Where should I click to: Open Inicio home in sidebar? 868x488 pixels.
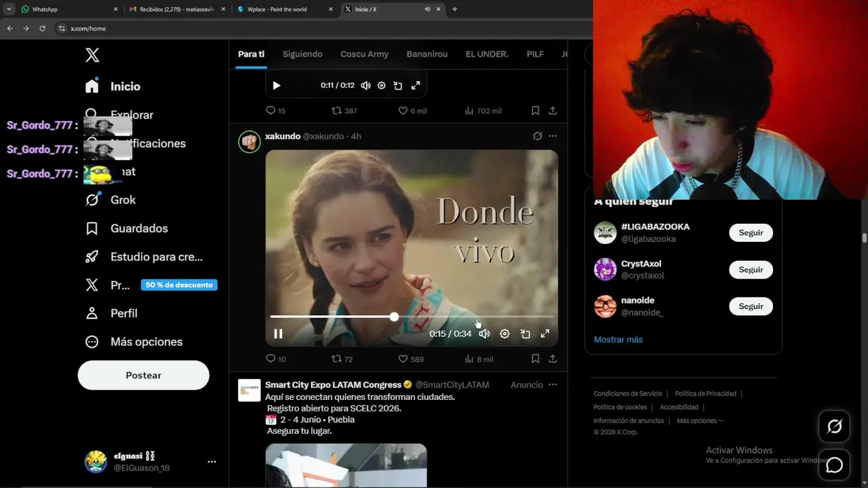point(113,87)
